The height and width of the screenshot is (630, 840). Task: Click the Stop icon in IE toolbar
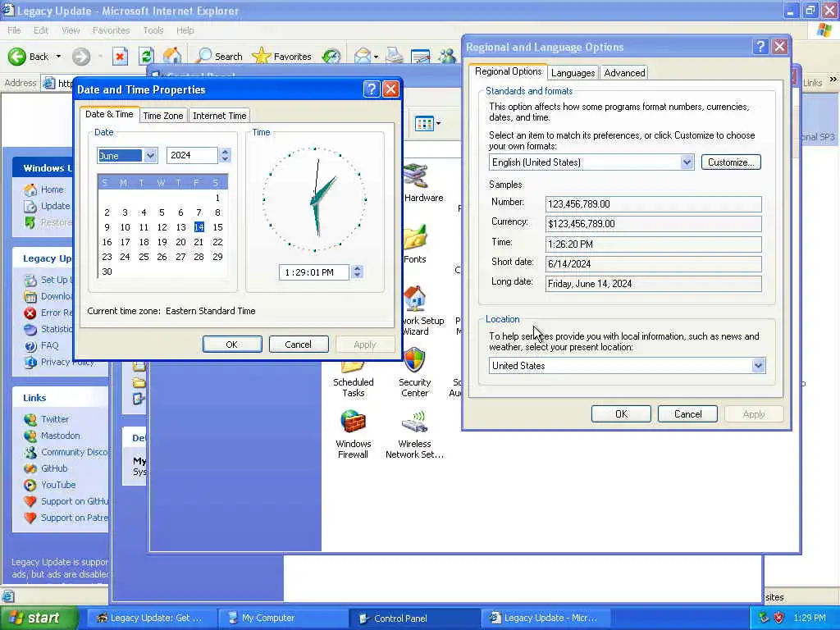pos(120,57)
